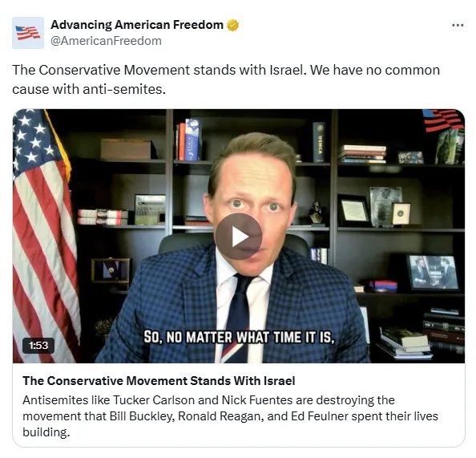Click the small bust statue on the shelf

point(316,213)
